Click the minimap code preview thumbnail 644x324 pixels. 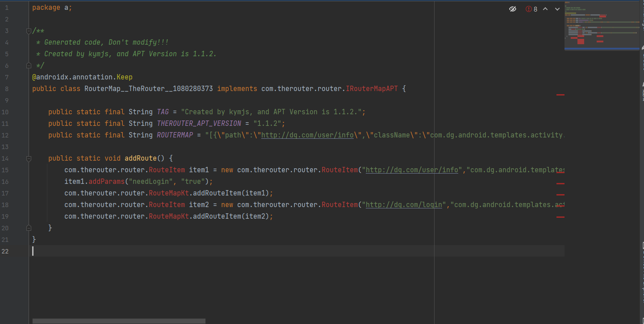[602, 25]
